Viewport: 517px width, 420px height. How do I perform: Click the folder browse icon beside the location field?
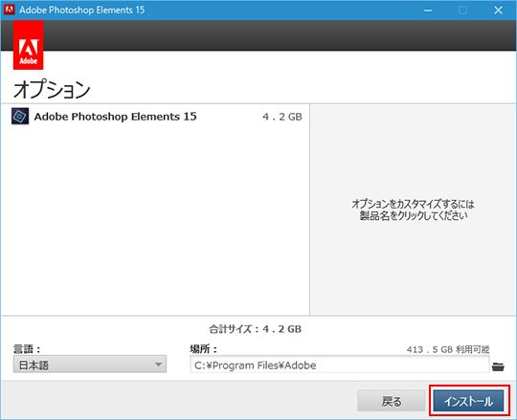[498, 366]
